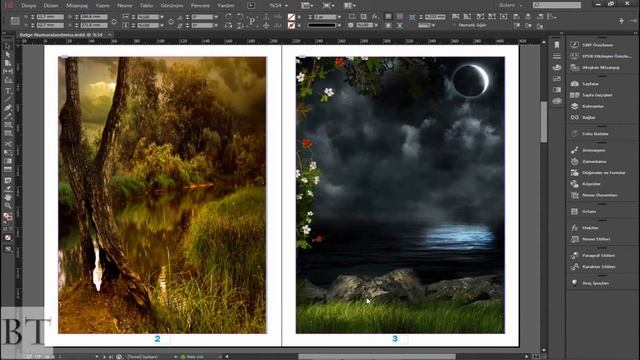This screenshot has height=360, width=640.
Task: Click the reference point locator grid
Action: coord(15,21)
